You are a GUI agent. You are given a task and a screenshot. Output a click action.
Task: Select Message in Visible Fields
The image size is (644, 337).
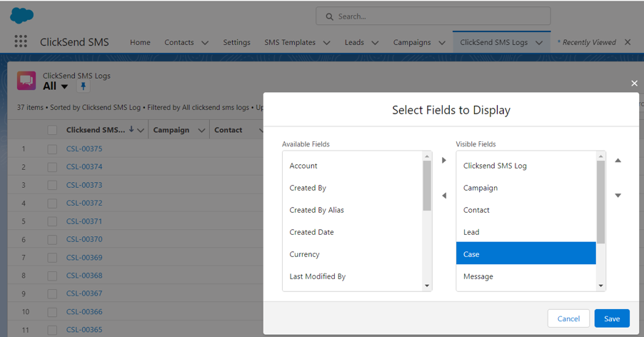(526, 276)
